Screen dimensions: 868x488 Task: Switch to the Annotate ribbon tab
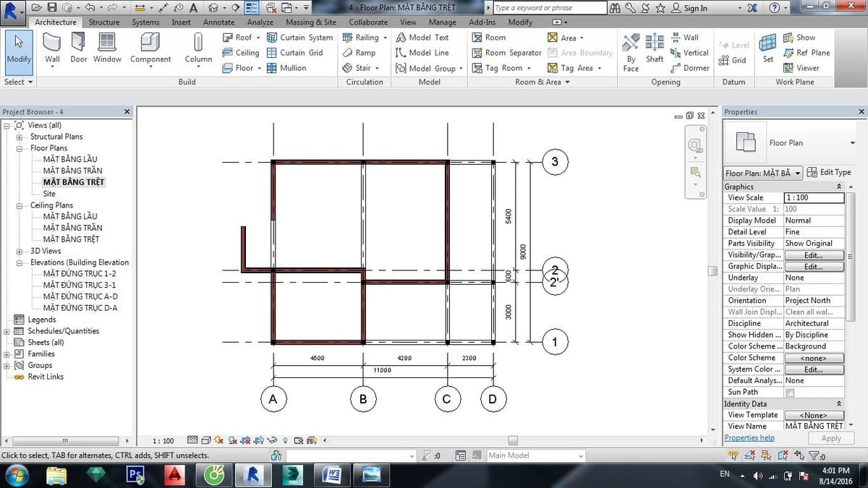point(218,22)
